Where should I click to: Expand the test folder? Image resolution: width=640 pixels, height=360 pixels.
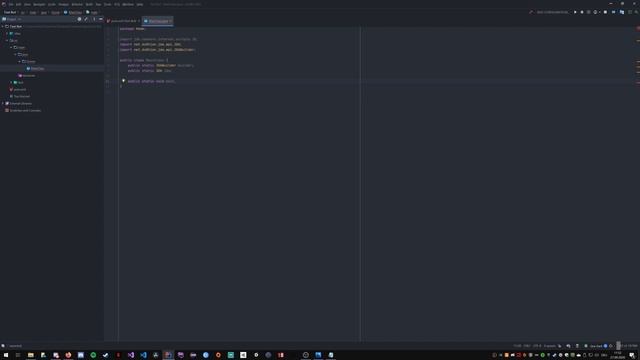(11, 82)
